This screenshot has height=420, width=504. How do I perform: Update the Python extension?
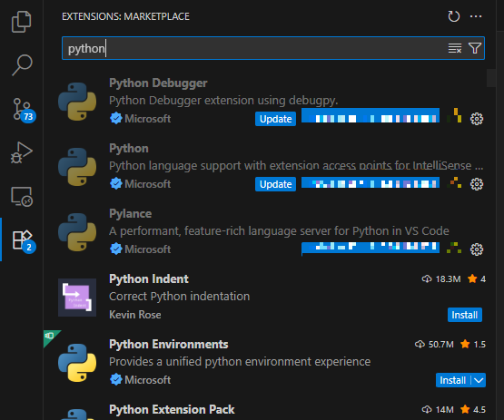pyautogui.click(x=275, y=184)
